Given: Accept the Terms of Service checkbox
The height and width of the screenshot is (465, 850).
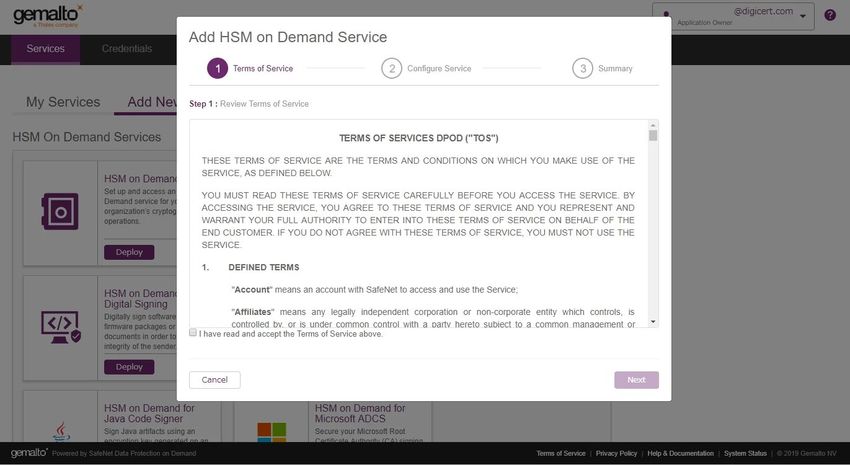Looking at the screenshot, I should pos(193,332).
